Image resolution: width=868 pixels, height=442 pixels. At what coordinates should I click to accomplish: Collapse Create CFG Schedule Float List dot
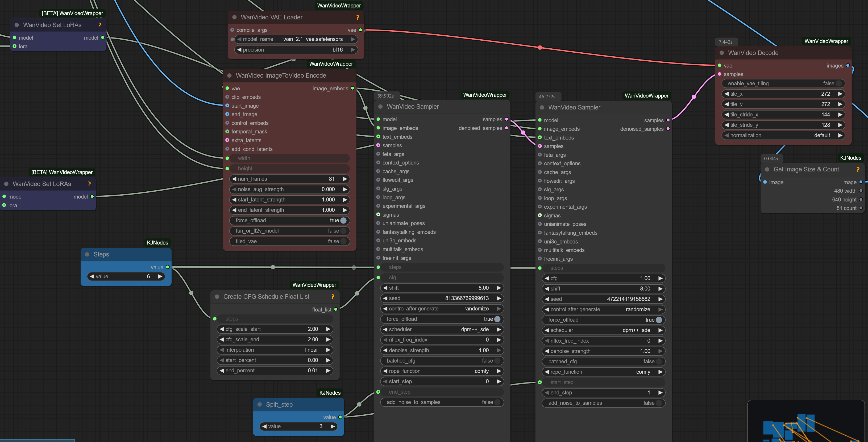(x=217, y=297)
